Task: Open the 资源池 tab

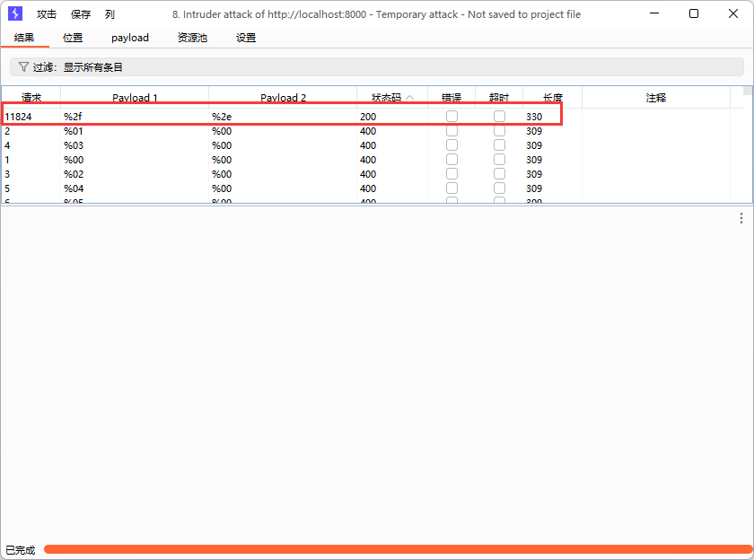Action: coord(192,38)
